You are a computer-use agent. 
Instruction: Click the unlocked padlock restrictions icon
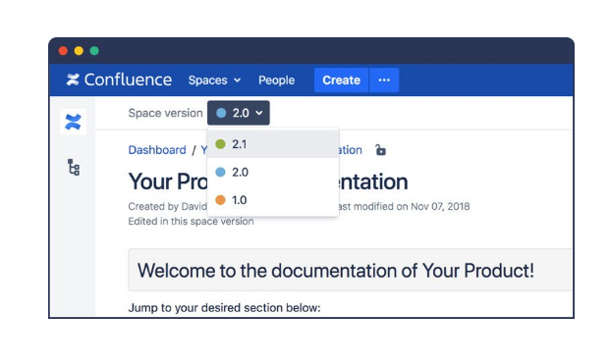click(x=381, y=150)
